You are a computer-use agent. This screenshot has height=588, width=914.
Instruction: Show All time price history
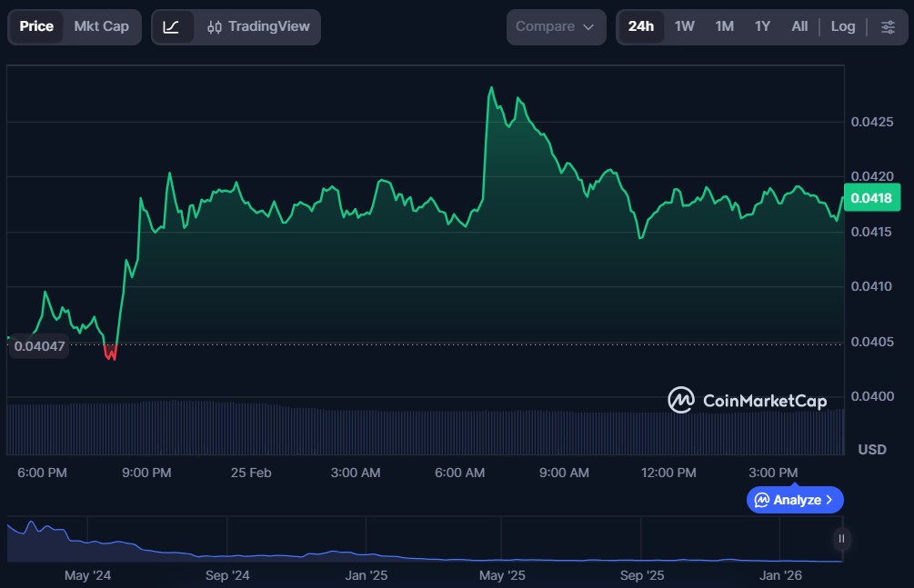tap(799, 26)
